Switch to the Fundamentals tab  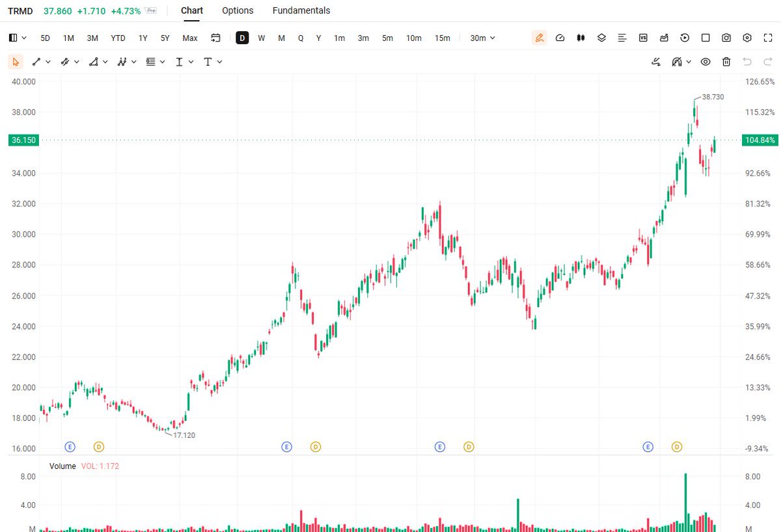click(x=301, y=10)
